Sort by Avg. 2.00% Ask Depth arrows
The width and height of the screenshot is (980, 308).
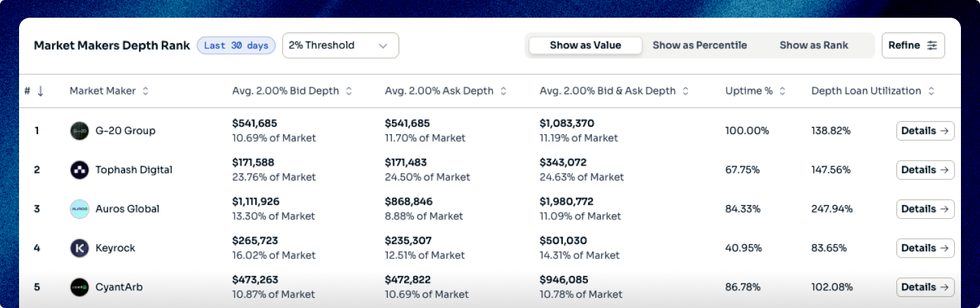pyautogui.click(x=503, y=91)
